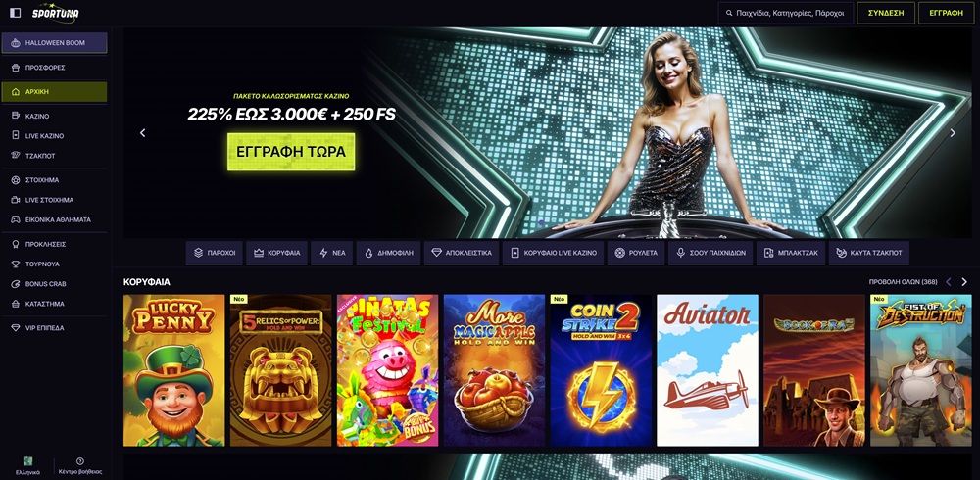Click the ΕΓΓΡΑΦΗ ΤΩΡΑ banner button
The image size is (980, 480).
pyautogui.click(x=291, y=152)
